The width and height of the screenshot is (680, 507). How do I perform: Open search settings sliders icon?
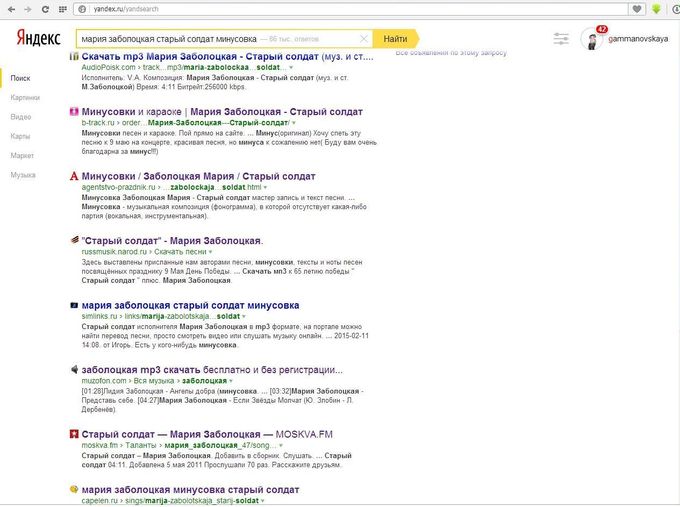point(561,39)
